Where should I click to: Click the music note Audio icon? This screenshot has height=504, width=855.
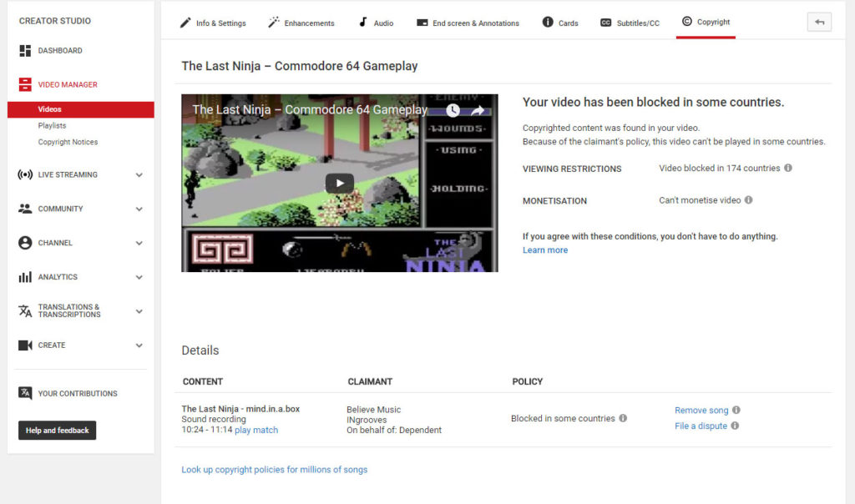pyautogui.click(x=363, y=22)
